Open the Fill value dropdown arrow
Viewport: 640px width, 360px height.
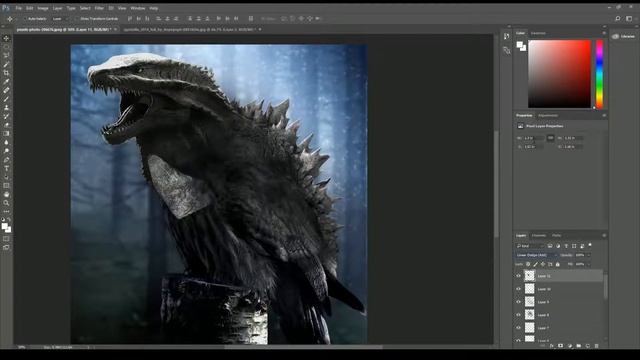click(x=589, y=264)
